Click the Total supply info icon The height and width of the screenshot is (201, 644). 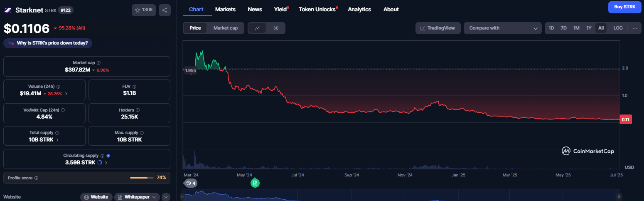(x=58, y=133)
